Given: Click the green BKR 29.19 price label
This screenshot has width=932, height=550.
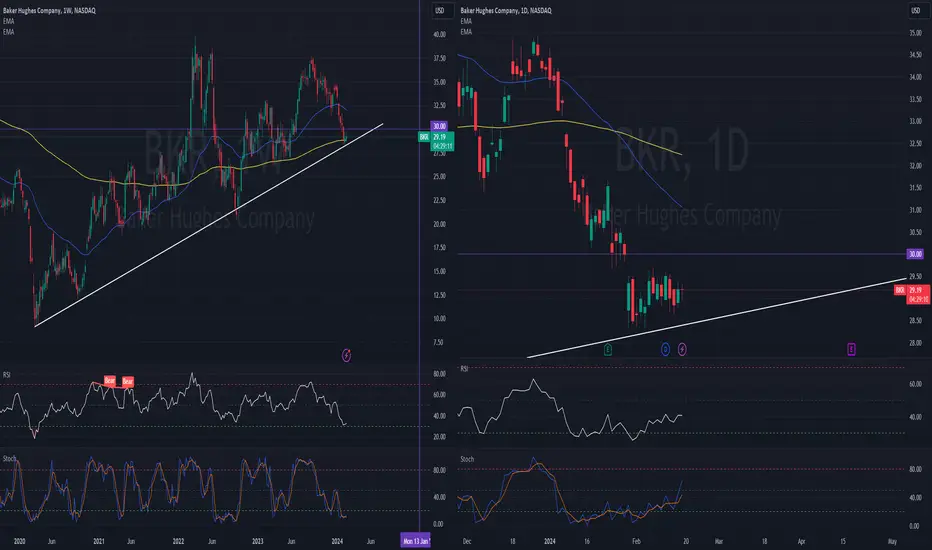Looking at the screenshot, I should [436, 141].
